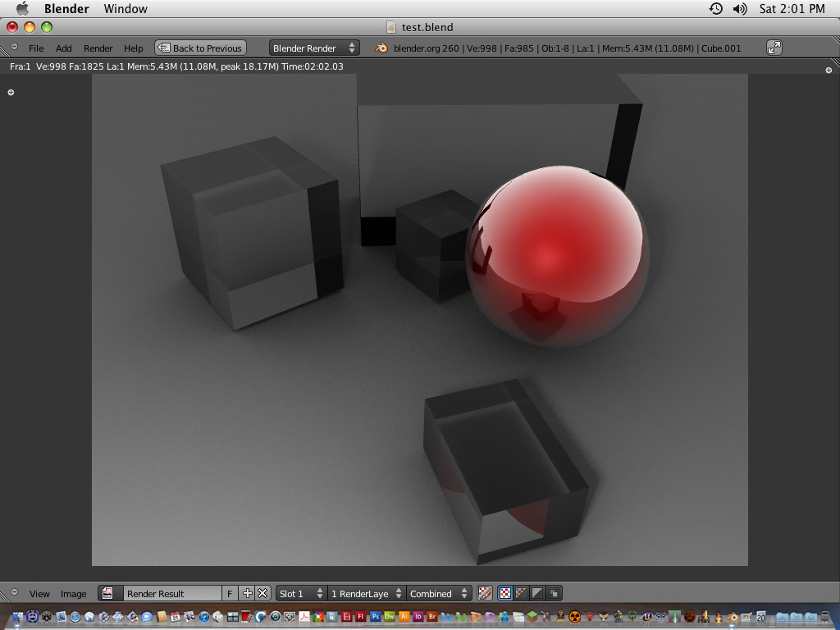Click the Blender logo icon in header
The width and height of the screenshot is (840, 630).
click(x=381, y=48)
